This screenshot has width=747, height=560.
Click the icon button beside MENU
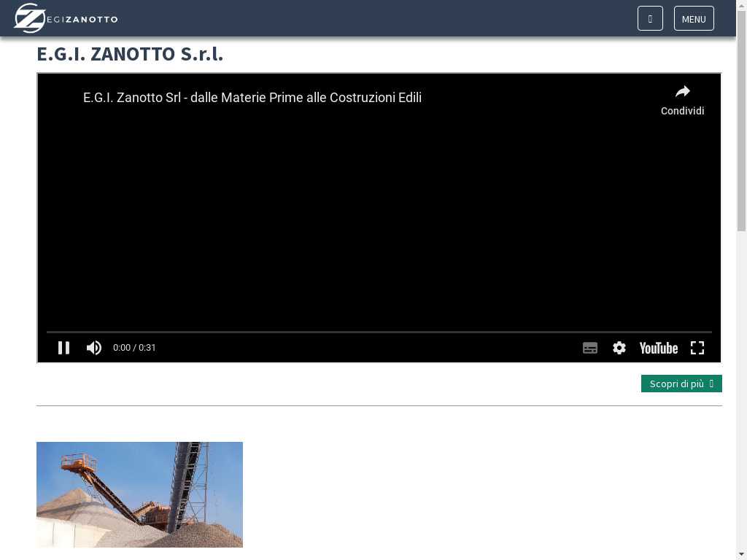pyautogui.click(x=650, y=18)
